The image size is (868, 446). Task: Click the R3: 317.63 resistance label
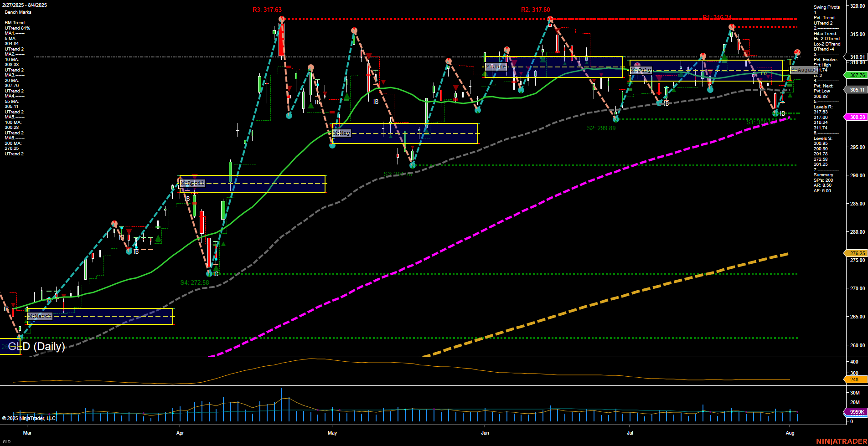pyautogui.click(x=267, y=8)
